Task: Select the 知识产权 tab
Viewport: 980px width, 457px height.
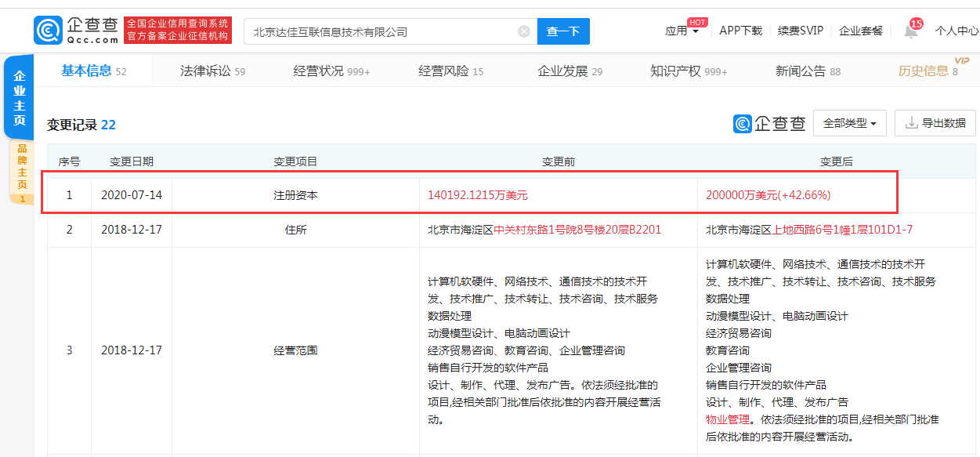Action: (x=688, y=71)
